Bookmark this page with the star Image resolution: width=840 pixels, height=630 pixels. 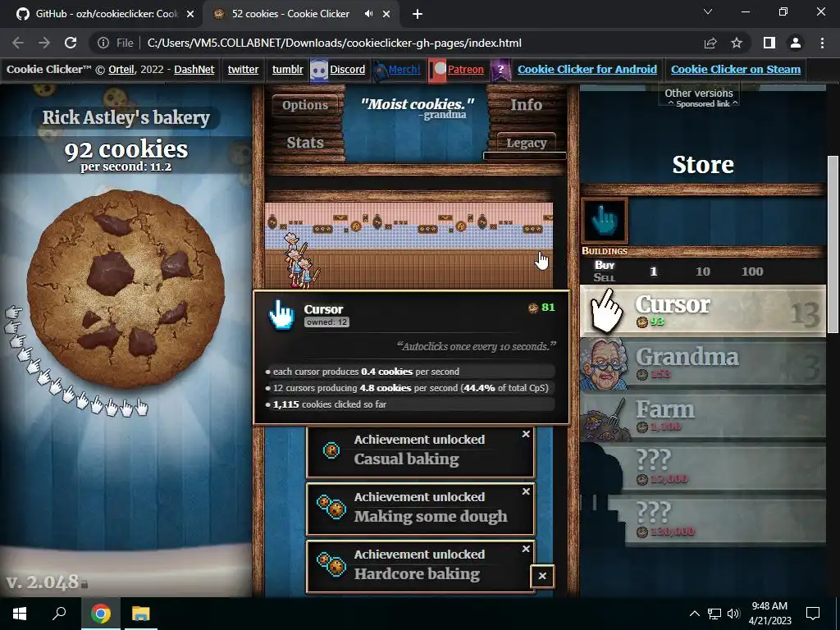[x=737, y=43]
